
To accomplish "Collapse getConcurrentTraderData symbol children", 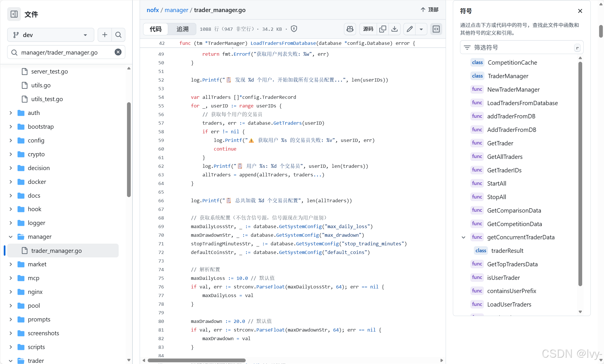I will (463, 237).
